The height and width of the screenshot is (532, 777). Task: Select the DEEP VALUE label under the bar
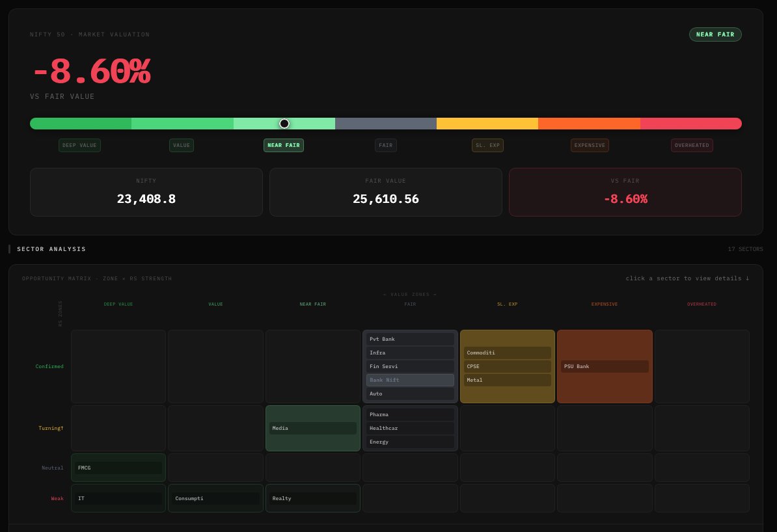click(x=80, y=145)
